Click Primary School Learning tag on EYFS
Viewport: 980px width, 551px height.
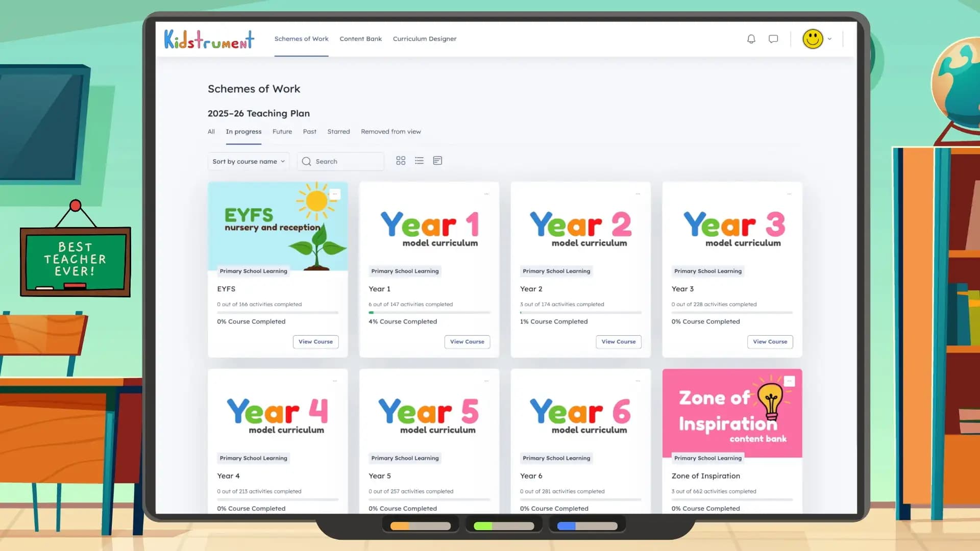253,271
